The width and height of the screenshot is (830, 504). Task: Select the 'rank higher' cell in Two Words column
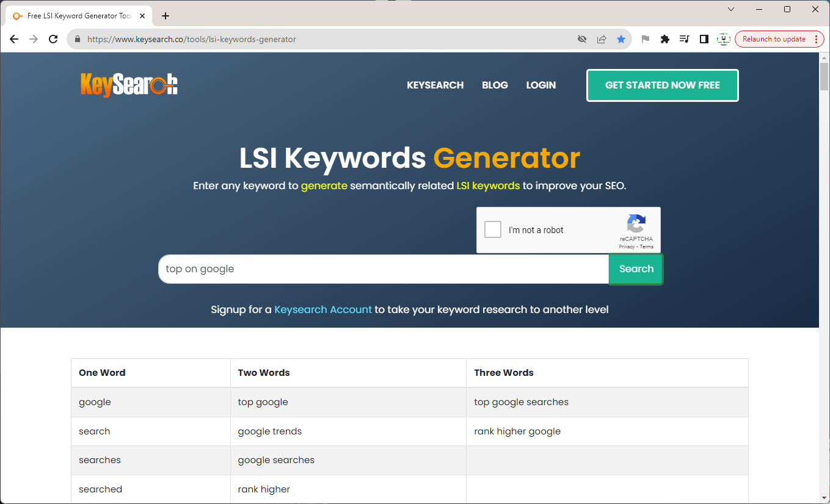tap(348, 489)
